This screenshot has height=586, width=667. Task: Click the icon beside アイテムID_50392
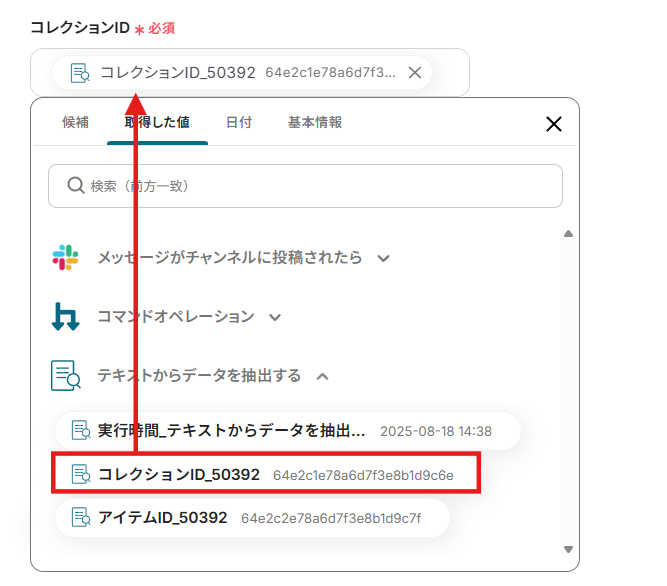[80, 518]
